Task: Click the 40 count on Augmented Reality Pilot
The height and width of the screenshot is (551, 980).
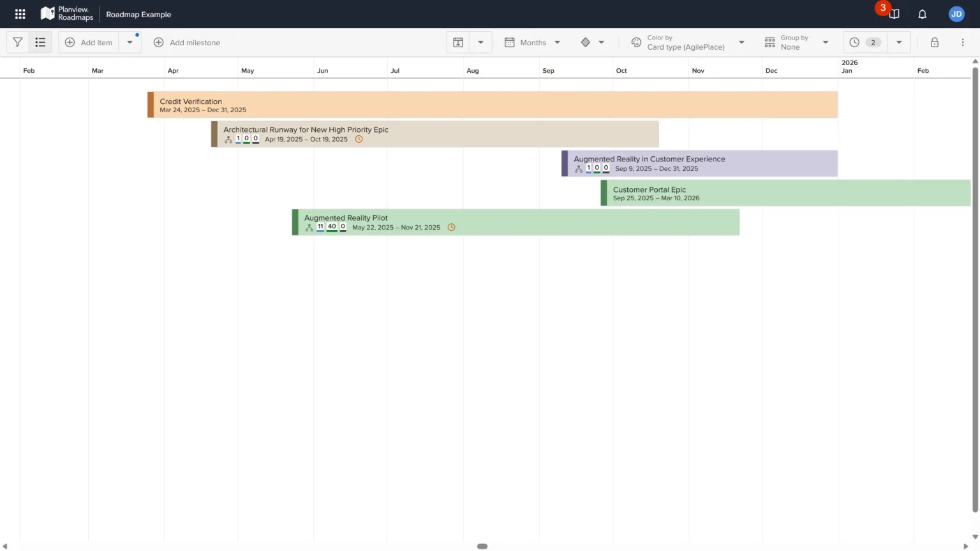Action: [x=332, y=226]
